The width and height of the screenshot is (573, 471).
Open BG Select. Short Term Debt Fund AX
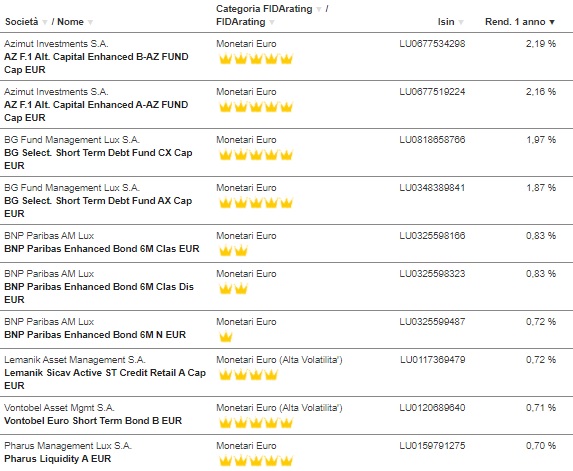[98, 207]
